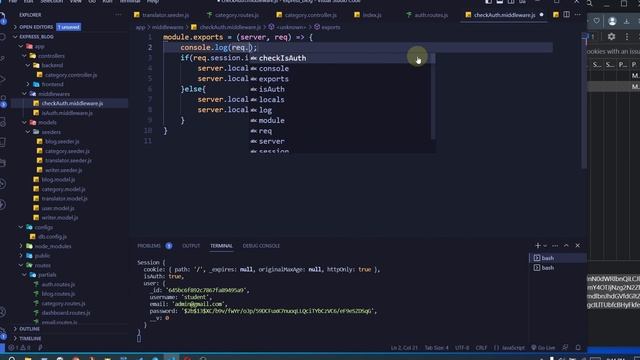Open blog.routes.js file
The height and width of the screenshot is (360, 640).
pos(58,293)
